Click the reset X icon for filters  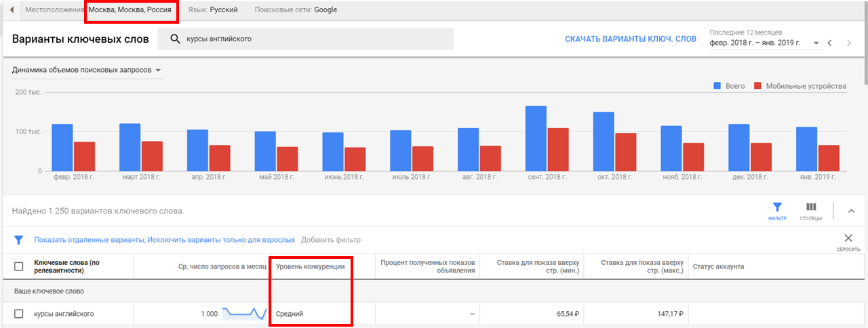[848, 239]
